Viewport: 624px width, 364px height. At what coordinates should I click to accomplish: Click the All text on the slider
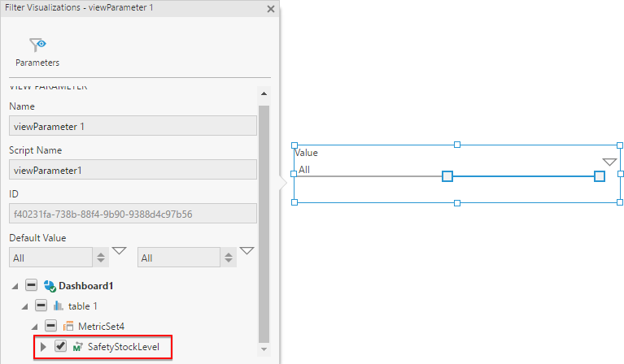pyautogui.click(x=304, y=170)
